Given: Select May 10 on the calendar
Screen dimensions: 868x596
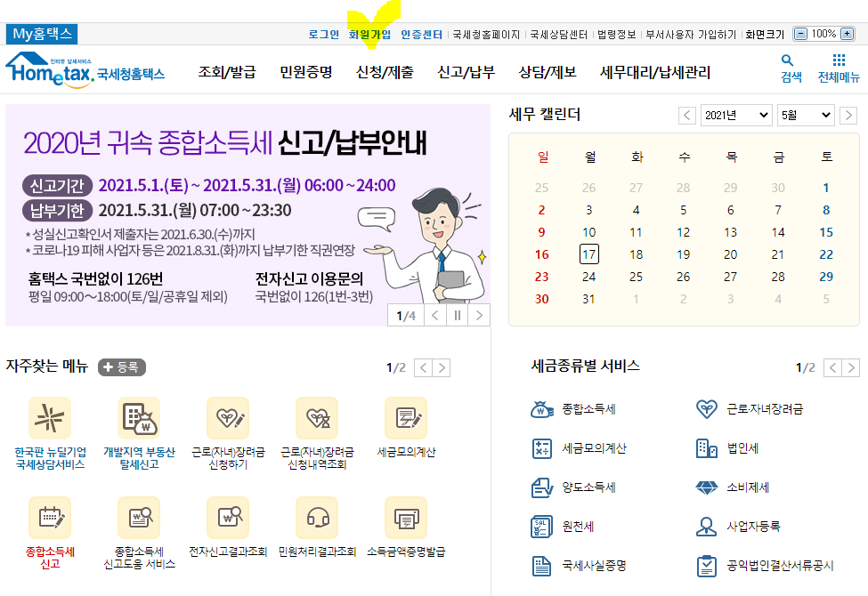Looking at the screenshot, I should click(589, 232).
